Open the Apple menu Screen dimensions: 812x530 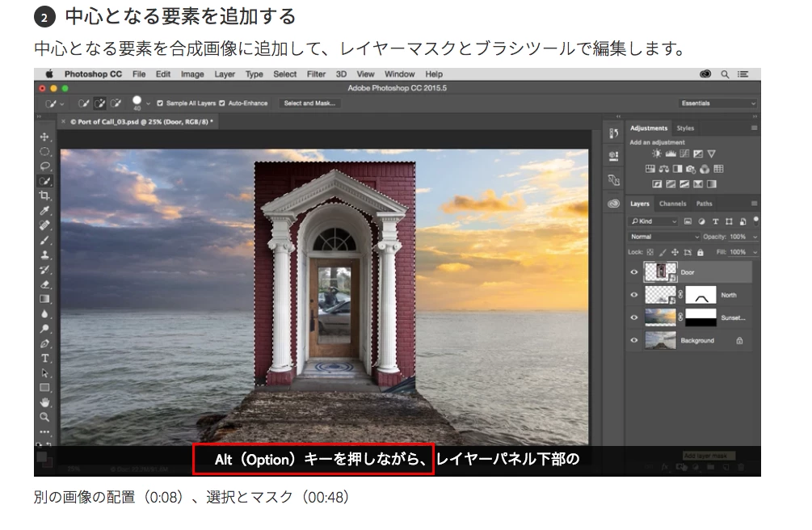pyautogui.click(x=49, y=74)
